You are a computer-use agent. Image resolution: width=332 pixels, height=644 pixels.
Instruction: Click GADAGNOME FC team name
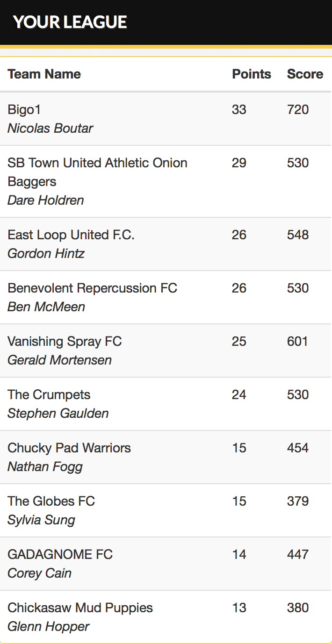60,554
